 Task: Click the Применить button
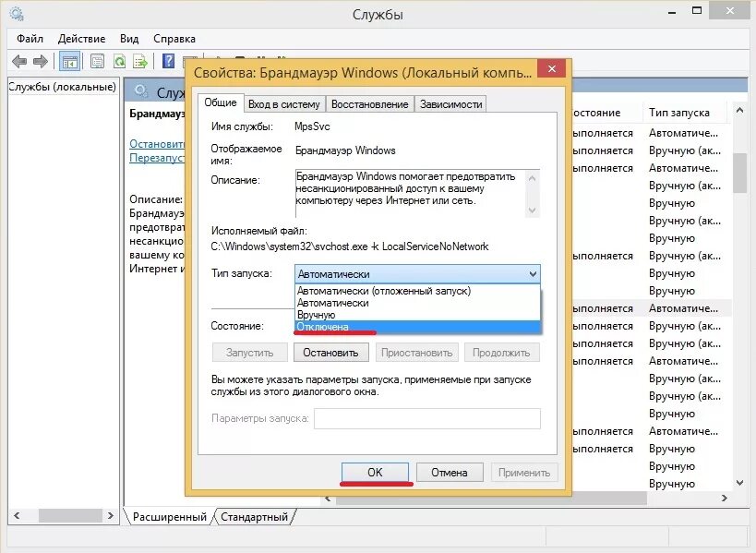click(x=524, y=473)
